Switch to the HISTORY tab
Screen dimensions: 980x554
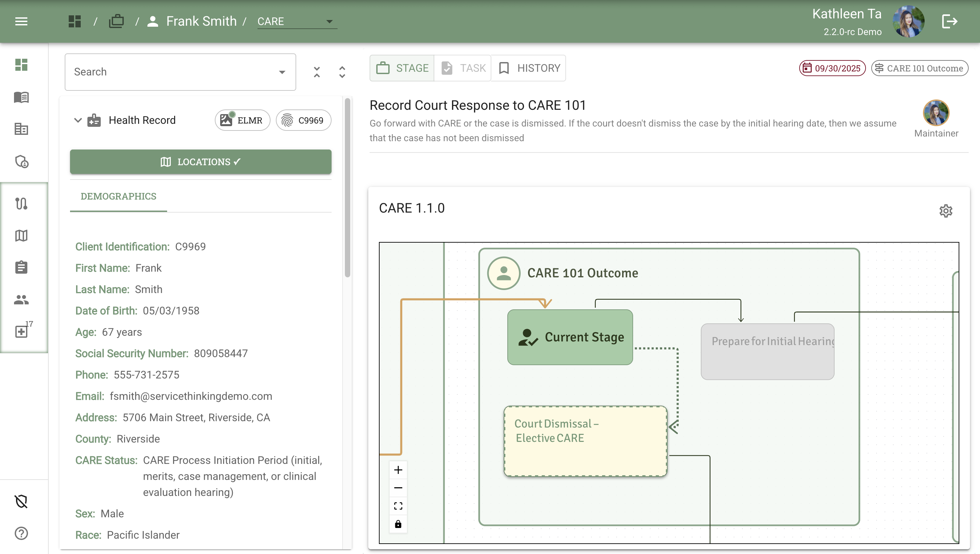pyautogui.click(x=529, y=68)
